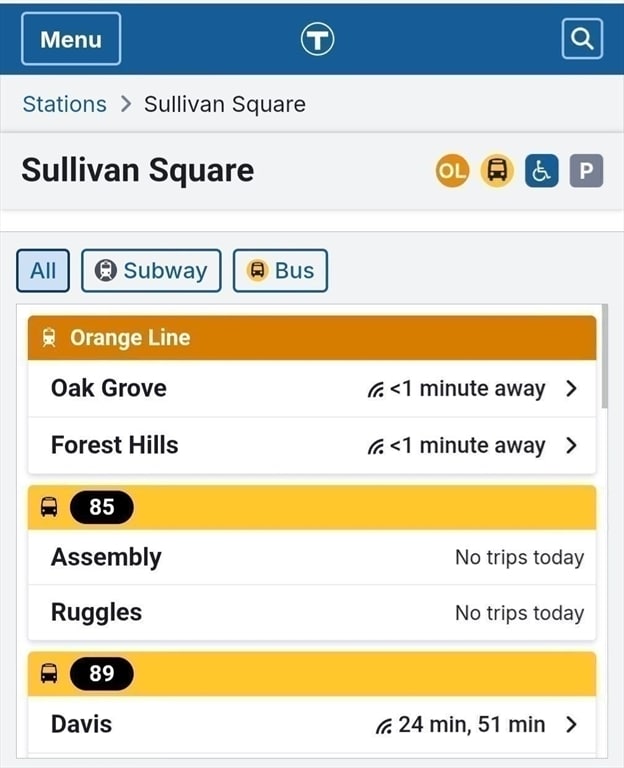Expand Davis departure details chevron
The width and height of the screenshot is (624, 768).
pyautogui.click(x=571, y=724)
